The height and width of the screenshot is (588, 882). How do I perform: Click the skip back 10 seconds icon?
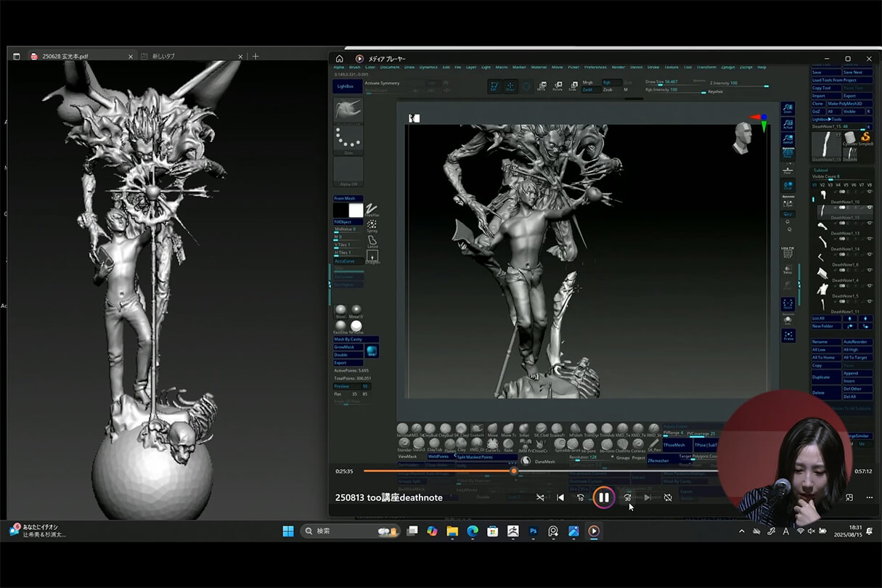pyautogui.click(x=580, y=497)
